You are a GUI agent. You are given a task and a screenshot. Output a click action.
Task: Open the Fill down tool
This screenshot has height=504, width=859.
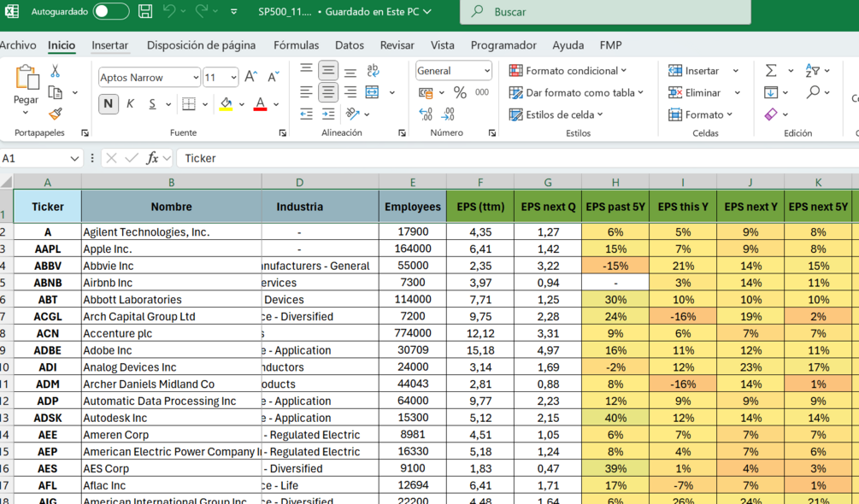(x=771, y=92)
